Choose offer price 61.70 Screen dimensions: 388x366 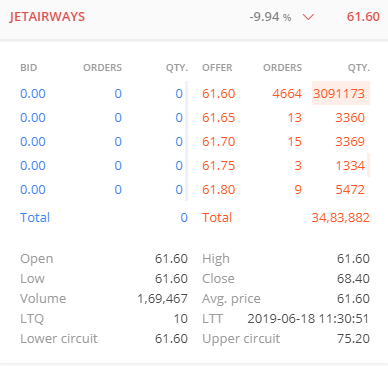[x=219, y=142]
